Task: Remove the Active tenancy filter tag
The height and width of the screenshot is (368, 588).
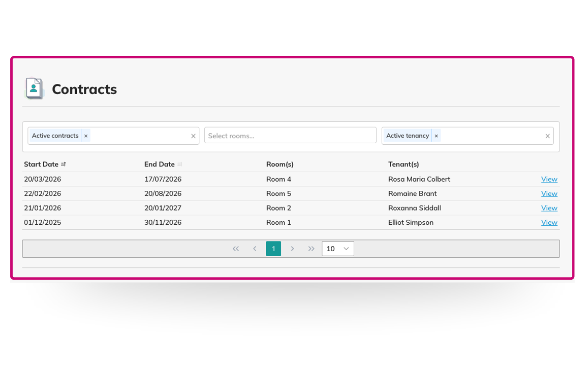Action: 436,135
